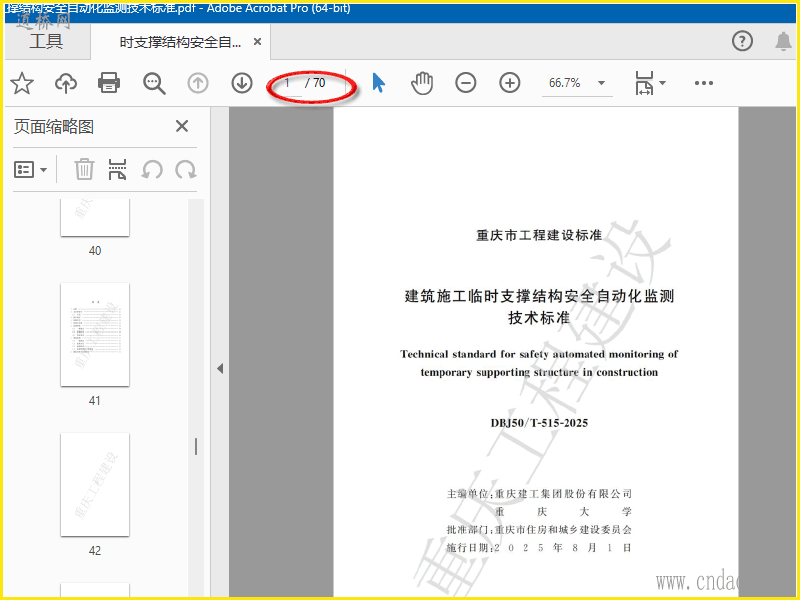Click thumbnail label 41

[95, 401]
